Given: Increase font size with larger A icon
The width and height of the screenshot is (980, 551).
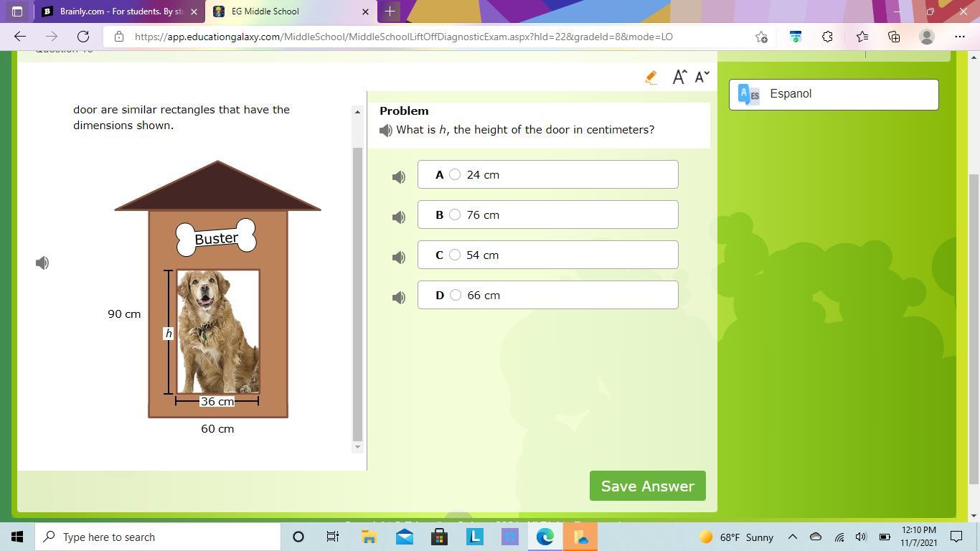Looking at the screenshot, I should (x=679, y=77).
